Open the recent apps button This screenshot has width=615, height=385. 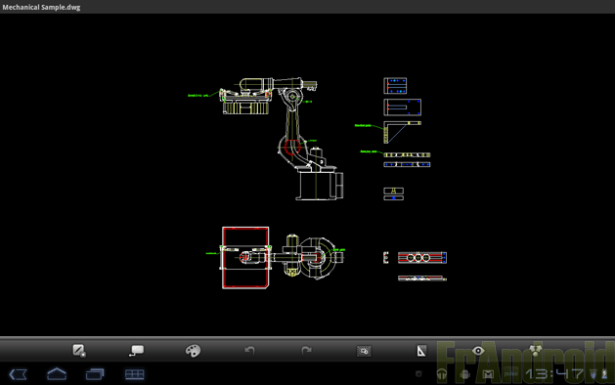tap(95, 374)
